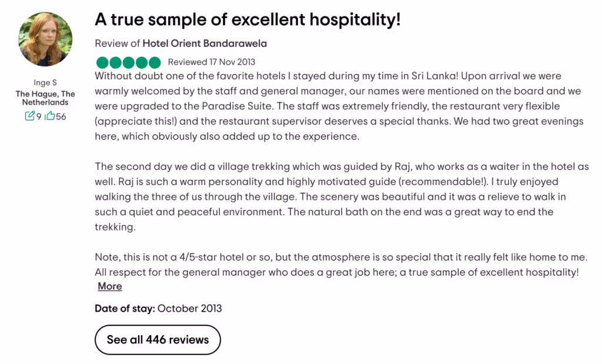Click the second rating bubble
The height and width of the screenshot is (364, 602).
click(x=115, y=62)
